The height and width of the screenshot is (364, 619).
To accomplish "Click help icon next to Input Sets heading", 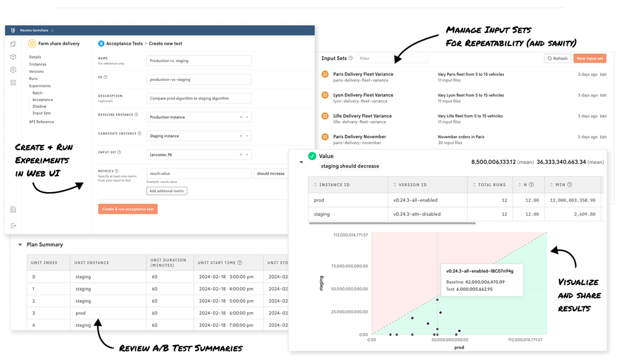I will [351, 58].
